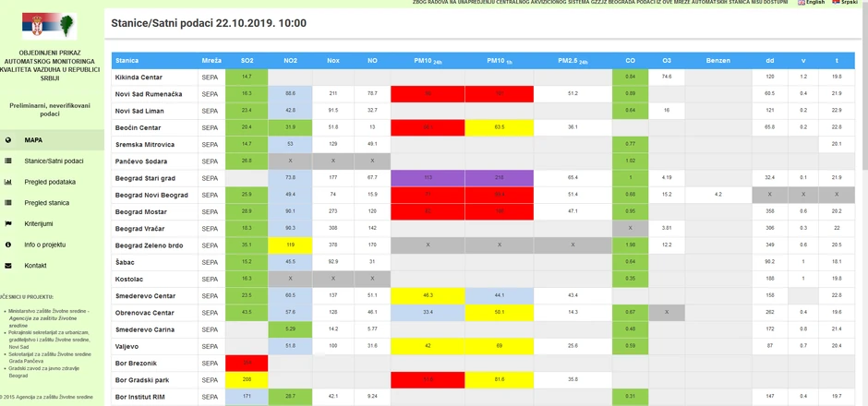Select the Sremska Mitrovica station name
Image resolution: width=868 pixels, height=406 pixels.
coord(144,144)
